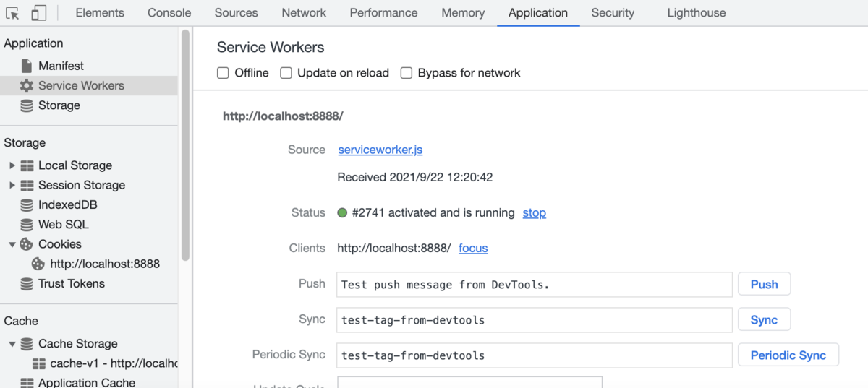Select Local Storage in the sidebar

[x=75, y=165]
